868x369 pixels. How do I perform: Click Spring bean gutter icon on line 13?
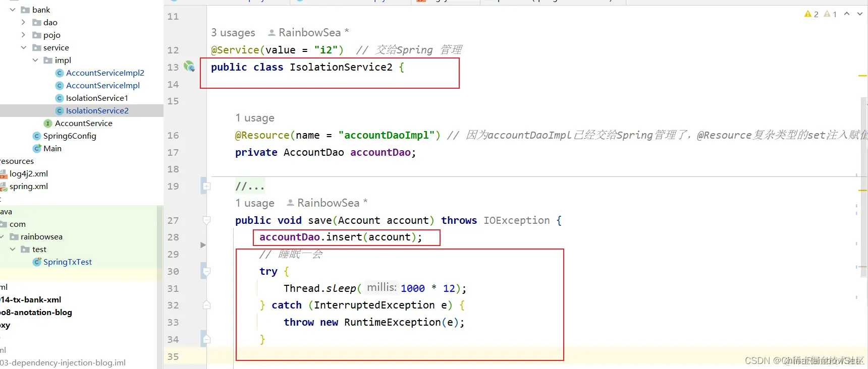point(189,66)
